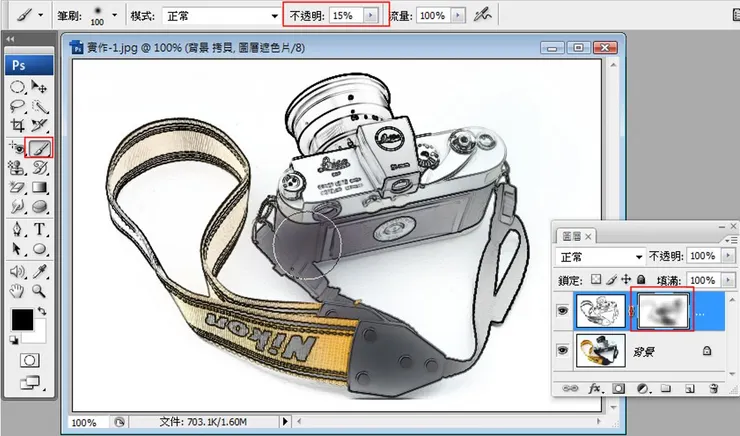Select the Type tool
740x436 pixels.
click(x=40, y=229)
